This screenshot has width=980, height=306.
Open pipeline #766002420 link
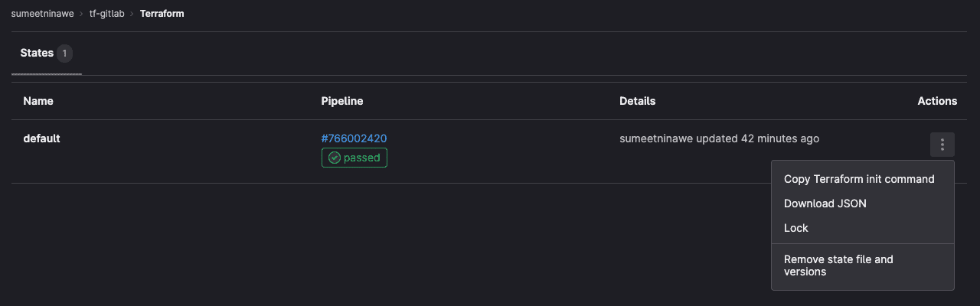click(x=354, y=138)
